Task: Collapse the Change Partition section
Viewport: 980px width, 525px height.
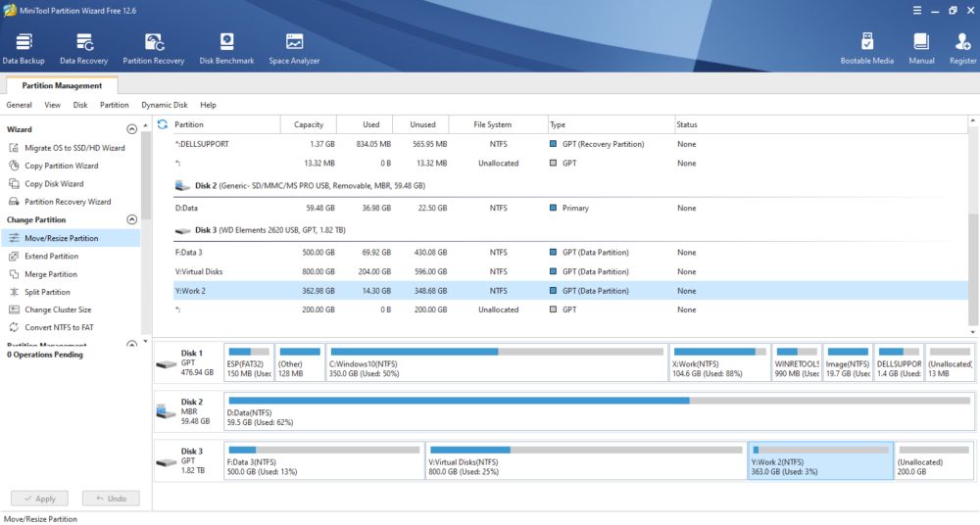Action: click(132, 220)
